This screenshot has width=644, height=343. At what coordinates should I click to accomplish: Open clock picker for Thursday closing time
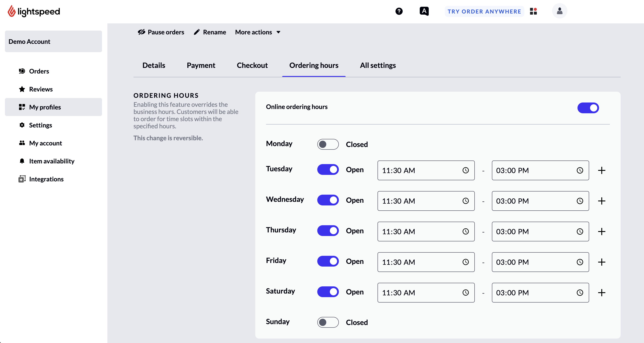tap(580, 232)
